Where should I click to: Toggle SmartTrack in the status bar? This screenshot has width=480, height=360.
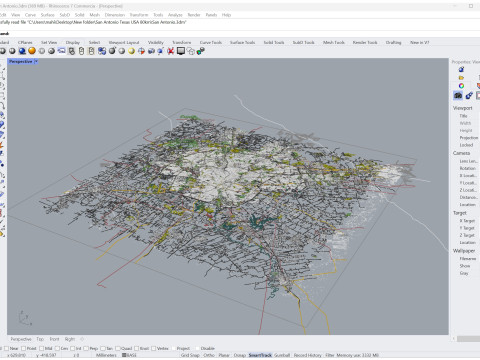pyautogui.click(x=260, y=355)
